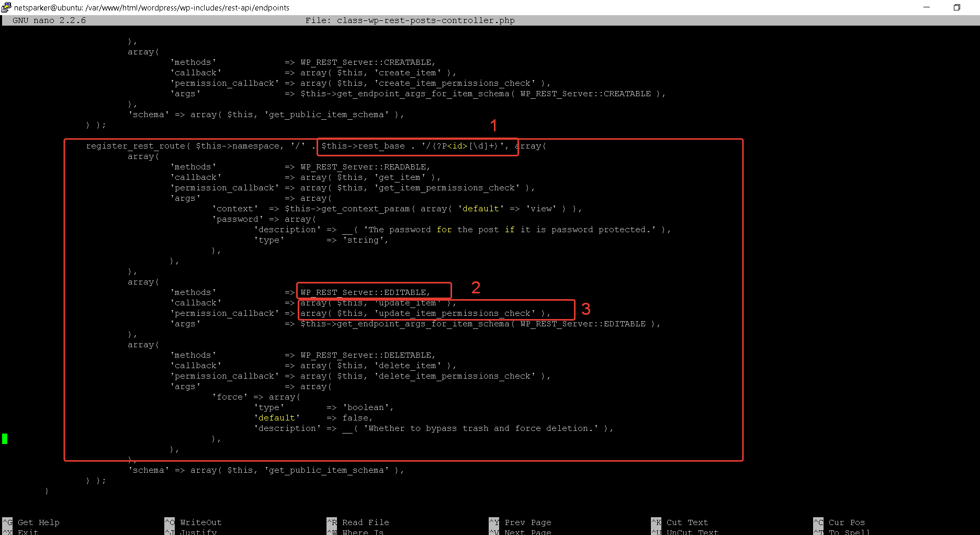Click the GNU nano 2.2.6 version label
Screen dimensions: 980x535
49,20
